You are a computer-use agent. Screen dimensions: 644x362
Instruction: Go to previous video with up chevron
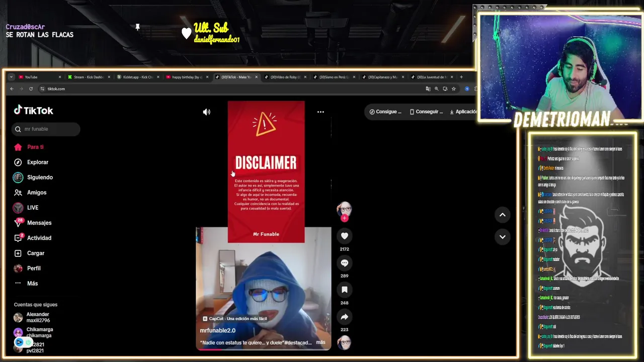(502, 215)
